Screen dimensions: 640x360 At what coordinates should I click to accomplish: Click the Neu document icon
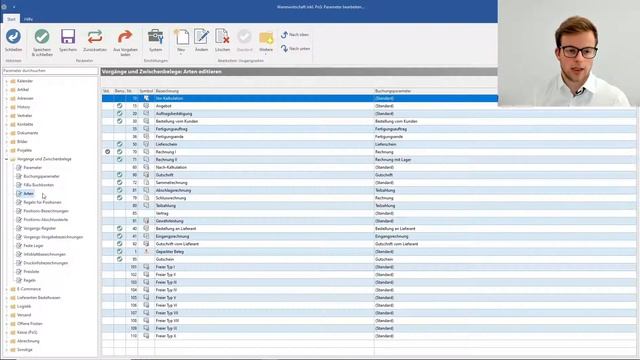coord(181,37)
